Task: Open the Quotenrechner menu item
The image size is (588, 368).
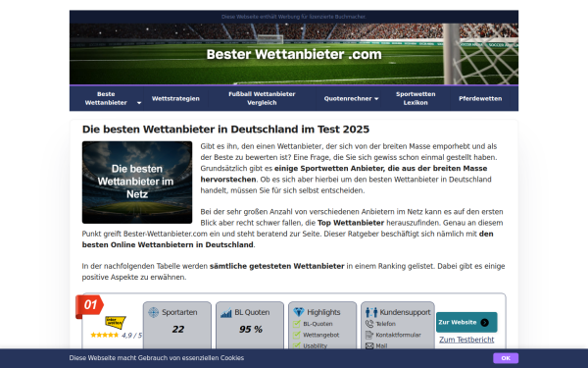Action: pyautogui.click(x=348, y=98)
